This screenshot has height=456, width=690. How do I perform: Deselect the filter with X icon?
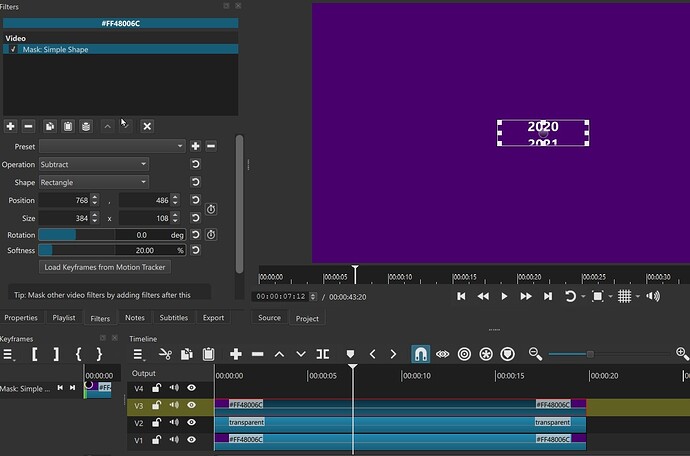click(x=147, y=126)
